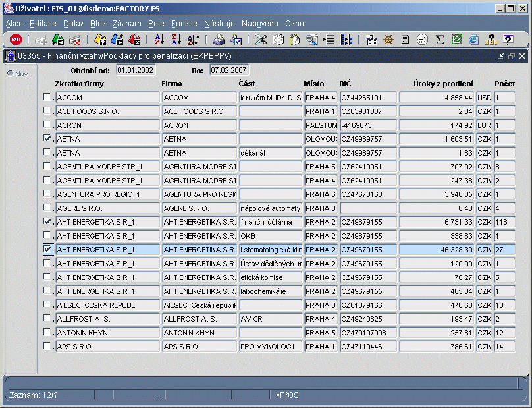This screenshot has width=532, height=408.
Task: Click the ship's wheel toolbar icon
Action: 388,40
